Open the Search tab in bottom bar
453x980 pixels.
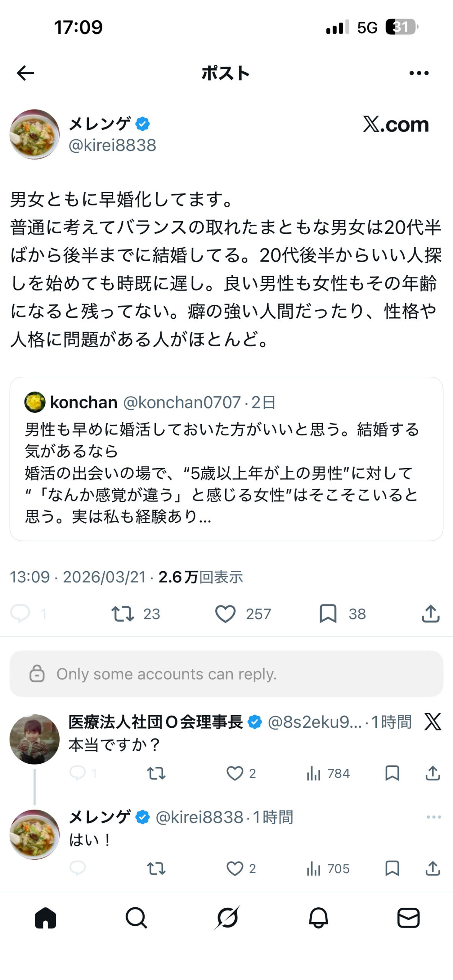(136, 918)
